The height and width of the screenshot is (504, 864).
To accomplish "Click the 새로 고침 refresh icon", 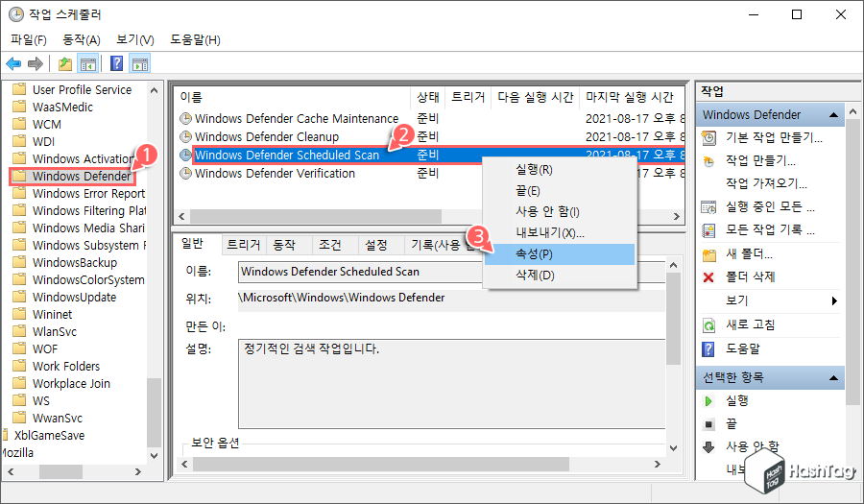I will point(708,325).
